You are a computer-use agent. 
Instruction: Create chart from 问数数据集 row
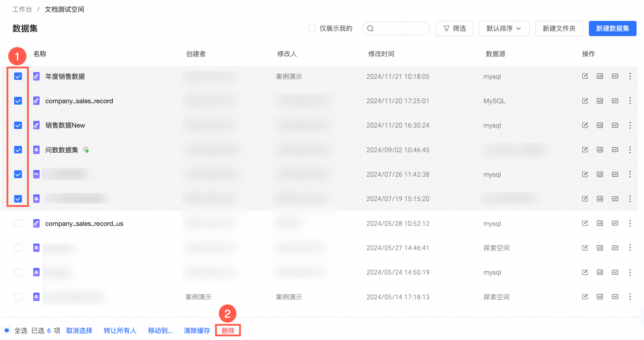click(x=615, y=150)
